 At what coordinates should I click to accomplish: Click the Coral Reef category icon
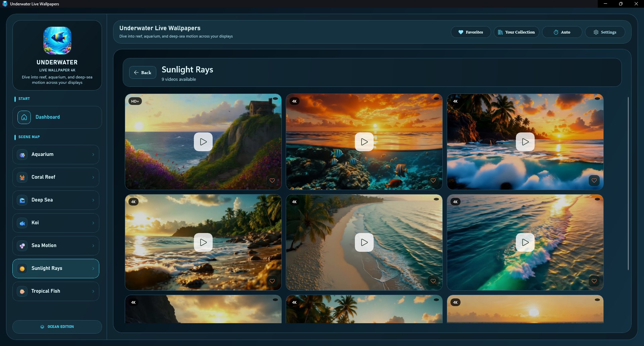click(22, 177)
